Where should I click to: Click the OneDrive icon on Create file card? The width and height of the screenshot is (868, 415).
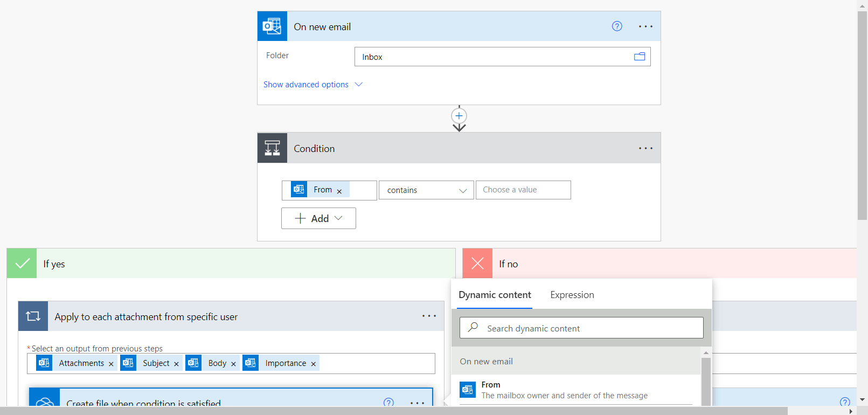tap(45, 398)
